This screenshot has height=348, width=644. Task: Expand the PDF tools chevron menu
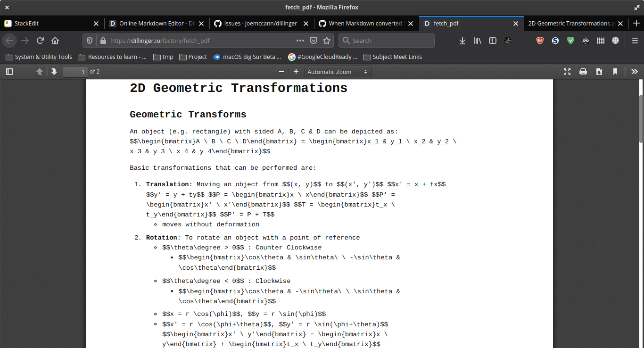tap(634, 71)
